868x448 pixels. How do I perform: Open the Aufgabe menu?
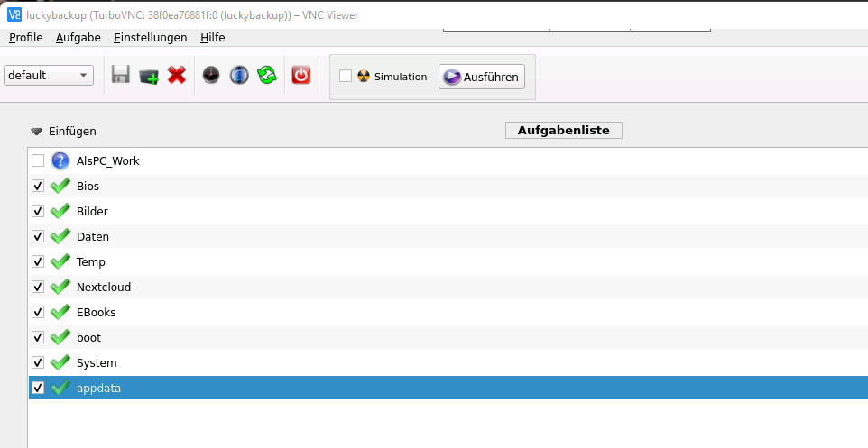78,38
